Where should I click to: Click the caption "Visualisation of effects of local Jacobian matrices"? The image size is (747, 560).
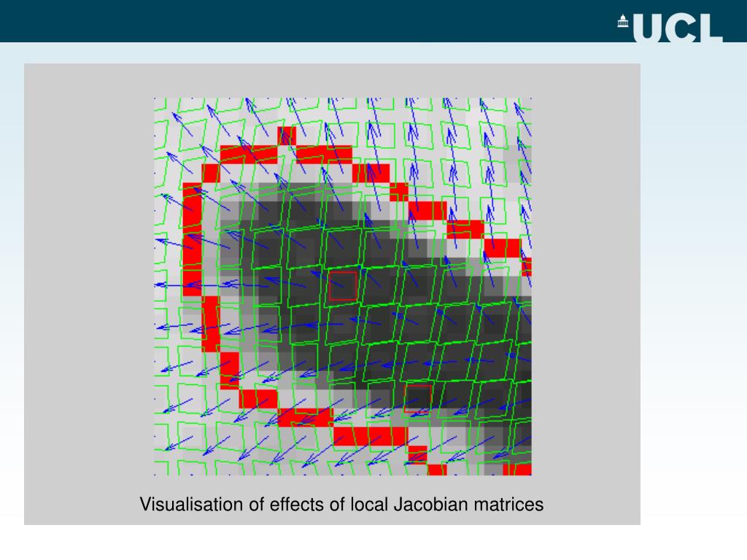(341, 505)
